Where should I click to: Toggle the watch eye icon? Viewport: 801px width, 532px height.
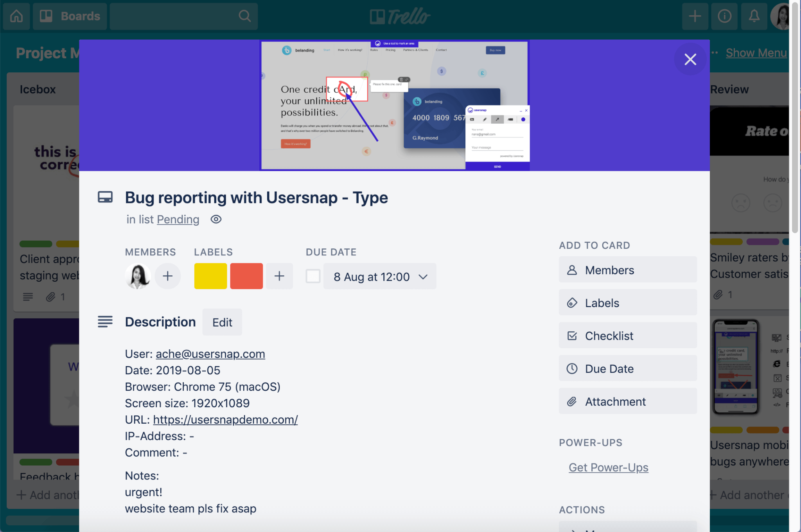216,219
